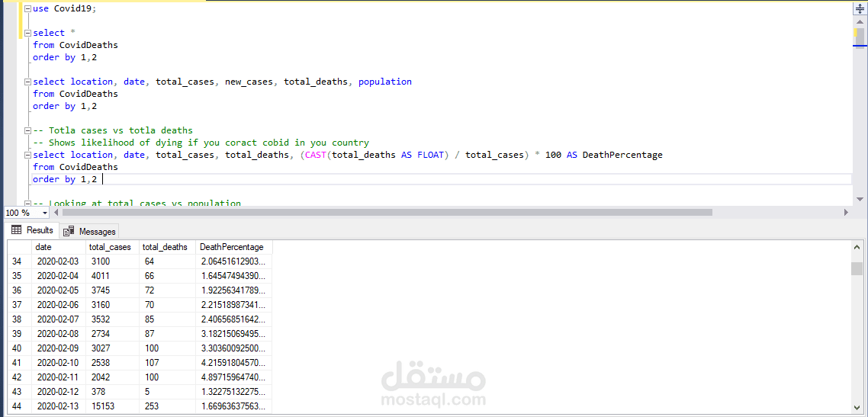The height and width of the screenshot is (417, 868).
Task: Collapse the 'use Covid19;' outline block
Action: [x=27, y=9]
